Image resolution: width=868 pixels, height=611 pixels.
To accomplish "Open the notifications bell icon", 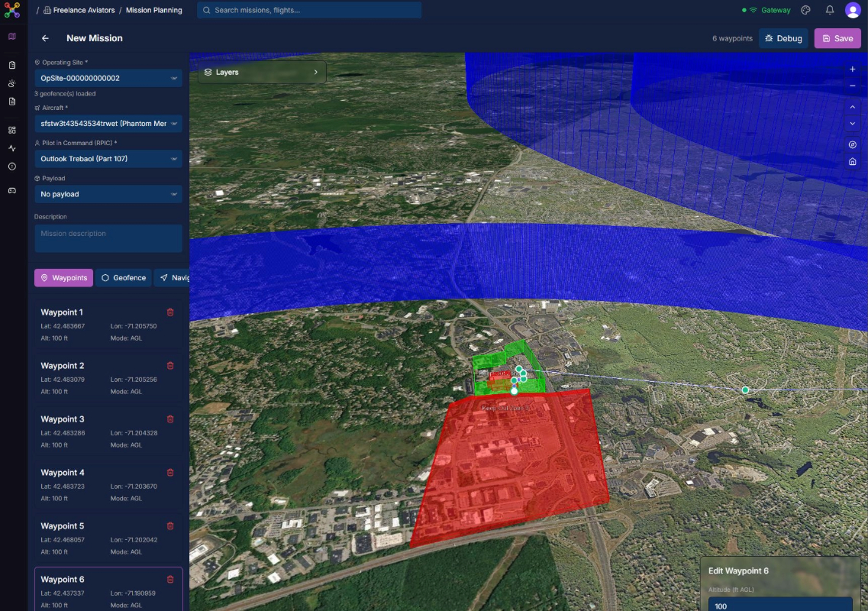I will 829,10.
